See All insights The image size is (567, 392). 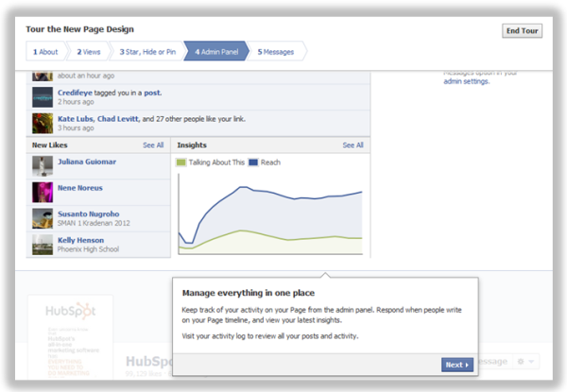[x=352, y=145]
